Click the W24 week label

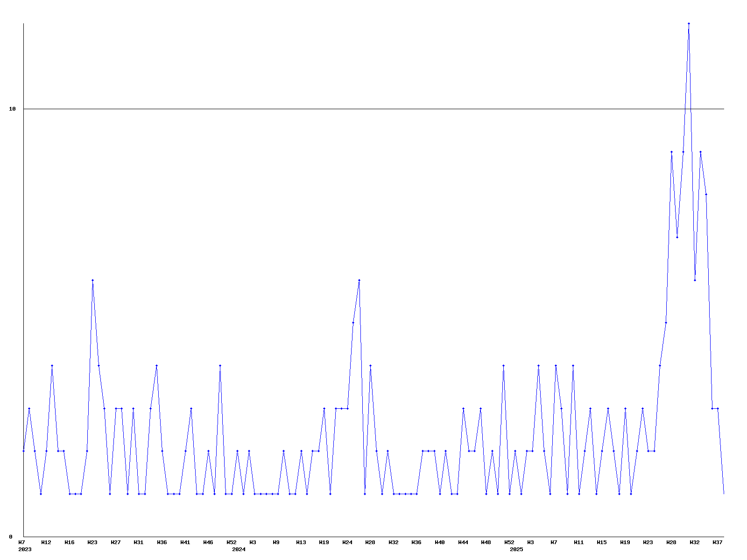pos(347,542)
